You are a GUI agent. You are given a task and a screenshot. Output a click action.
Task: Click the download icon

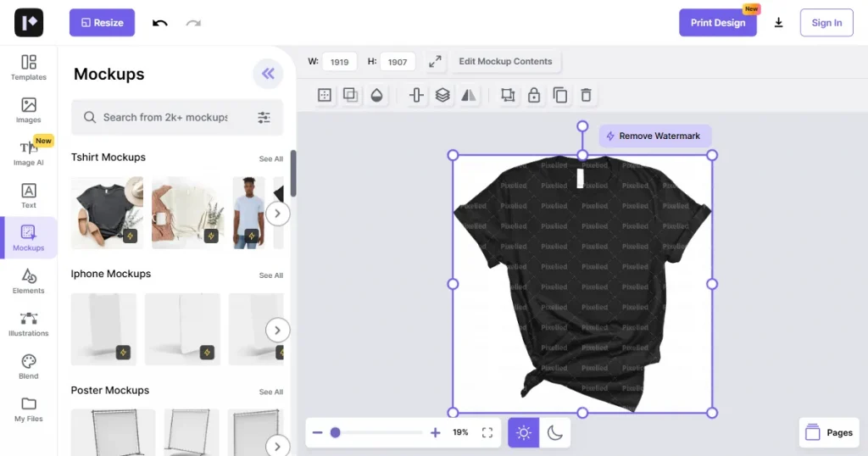point(778,23)
